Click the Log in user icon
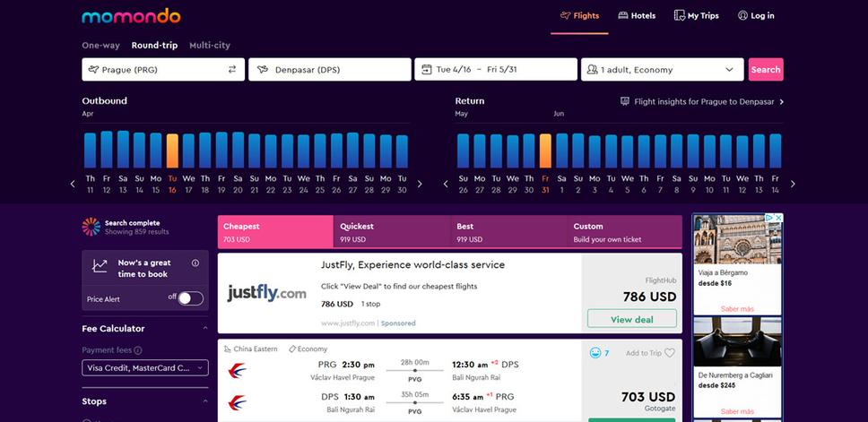The height and width of the screenshot is (422, 868). 742,15
